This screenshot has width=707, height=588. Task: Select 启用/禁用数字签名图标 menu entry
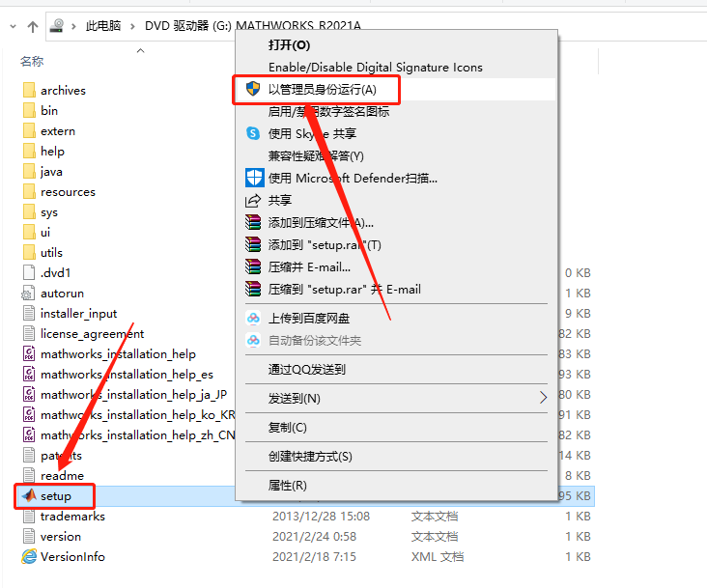coord(328,111)
